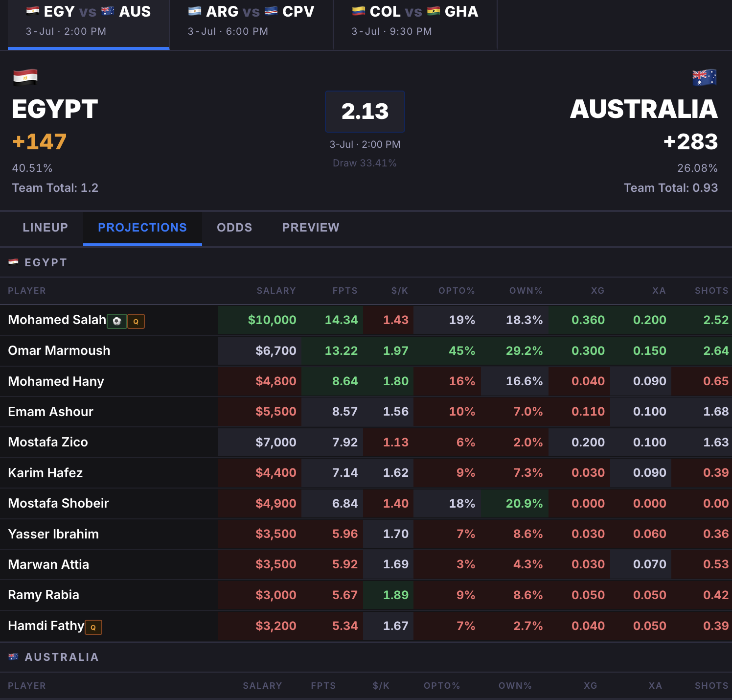732x700 pixels.
Task: Open Mohamed Salah's player name
Action: (x=57, y=320)
